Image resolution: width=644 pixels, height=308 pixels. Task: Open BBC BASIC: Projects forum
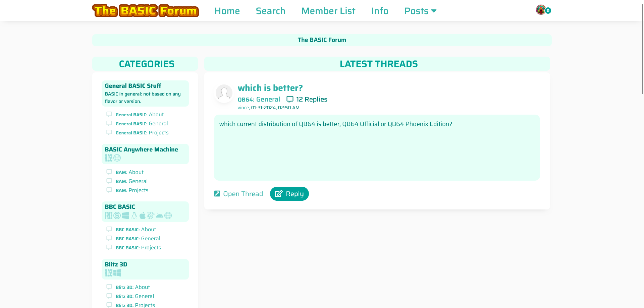(138, 248)
